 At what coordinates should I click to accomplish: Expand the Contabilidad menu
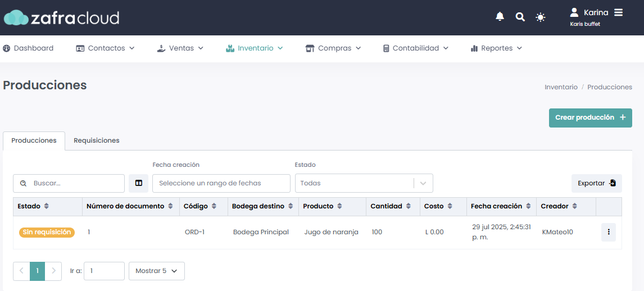point(416,48)
